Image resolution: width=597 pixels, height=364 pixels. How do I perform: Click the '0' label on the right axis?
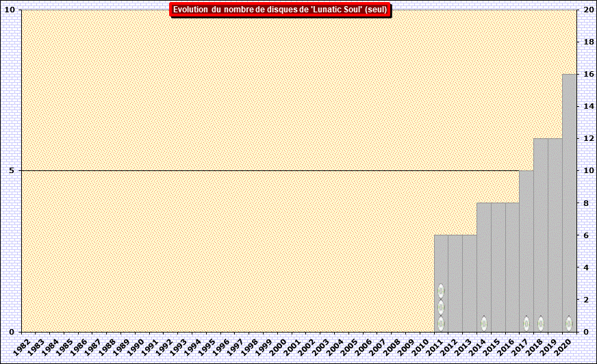coord(586,332)
